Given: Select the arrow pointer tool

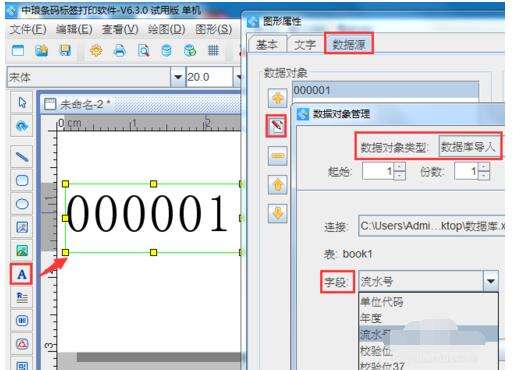Looking at the screenshot, I should pyautogui.click(x=22, y=102).
